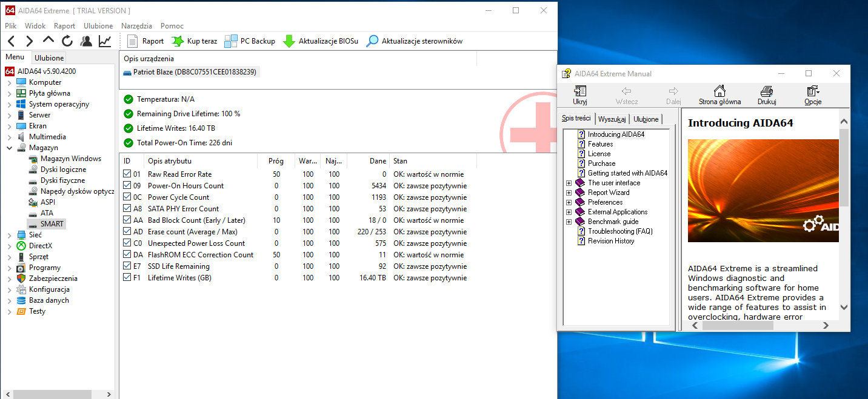Expand Płyta główna tree node

click(x=9, y=93)
